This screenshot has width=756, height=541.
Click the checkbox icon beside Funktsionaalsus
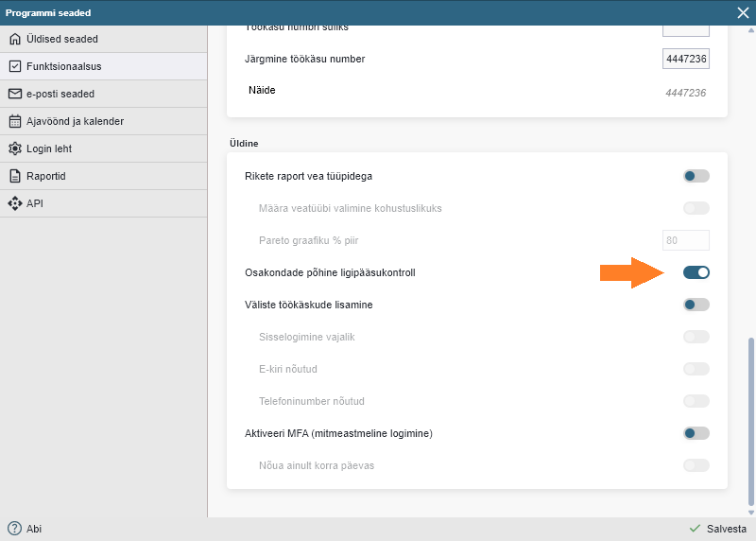coord(14,66)
